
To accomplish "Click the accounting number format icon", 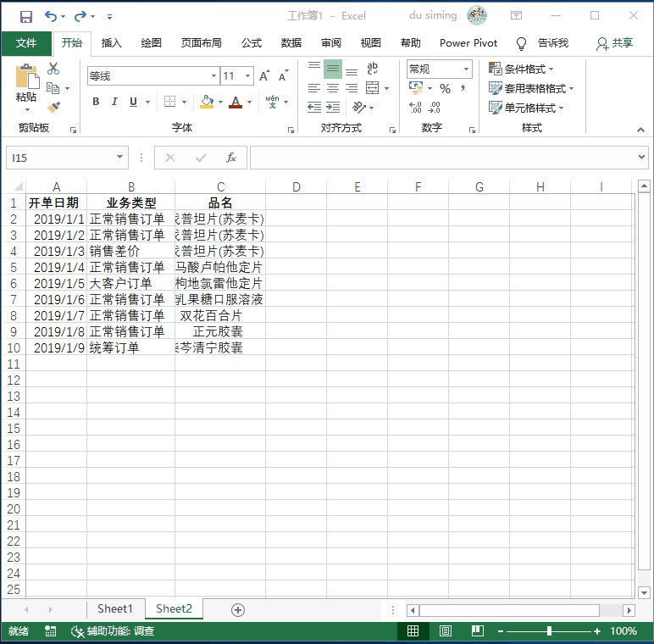I will point(416,87).
